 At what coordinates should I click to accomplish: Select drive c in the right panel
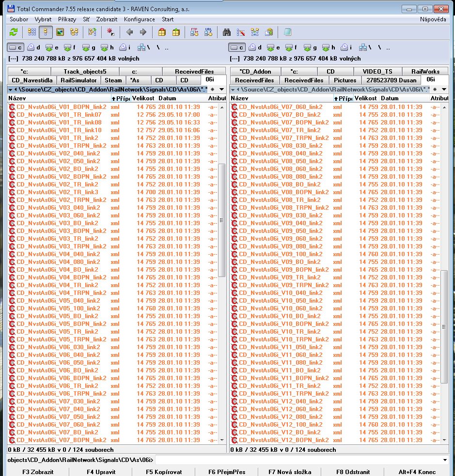237,47
